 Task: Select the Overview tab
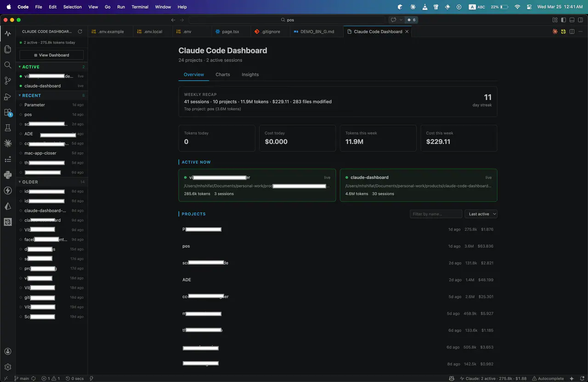(x=194, y=74)
